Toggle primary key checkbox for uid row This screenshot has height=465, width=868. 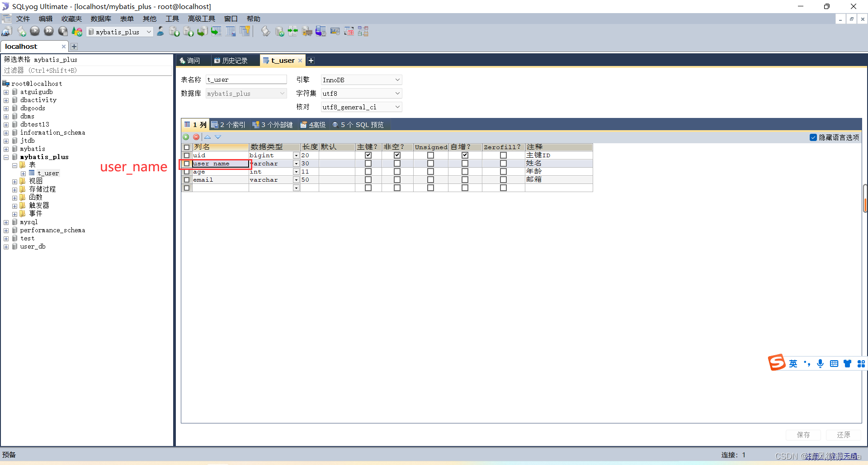point(368,155)
